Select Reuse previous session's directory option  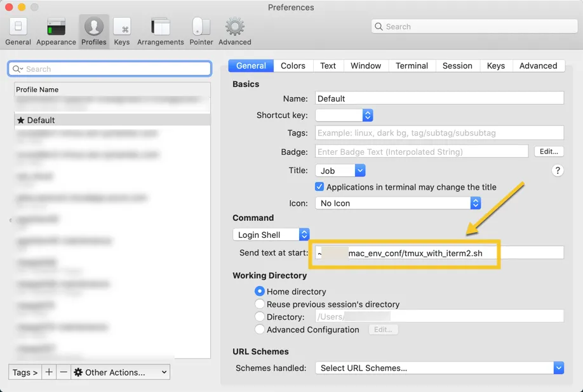click(x=260, y=304)
